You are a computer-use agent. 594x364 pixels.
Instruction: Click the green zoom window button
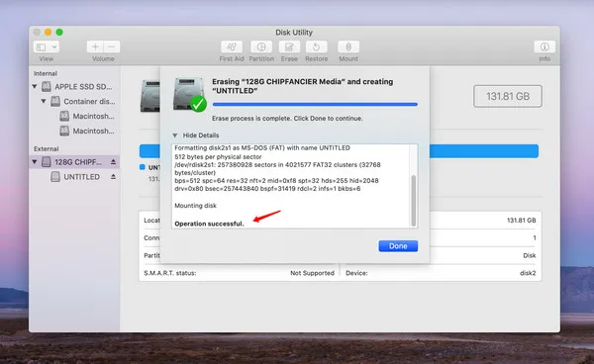[x=59, y=33]
